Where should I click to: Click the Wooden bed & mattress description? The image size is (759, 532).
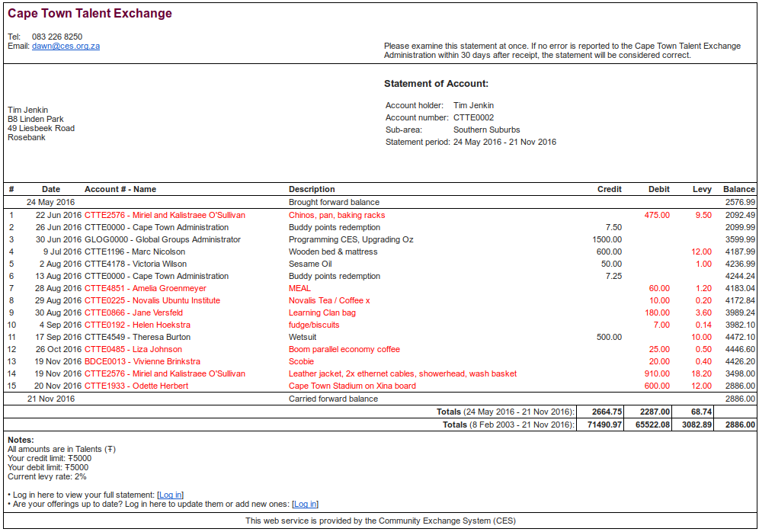[x=333, y=252]
